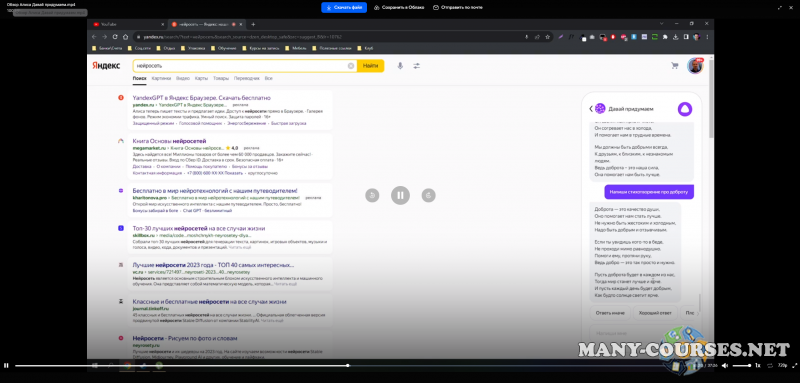Switch to the Картинки search tab

tap(161, 79)
